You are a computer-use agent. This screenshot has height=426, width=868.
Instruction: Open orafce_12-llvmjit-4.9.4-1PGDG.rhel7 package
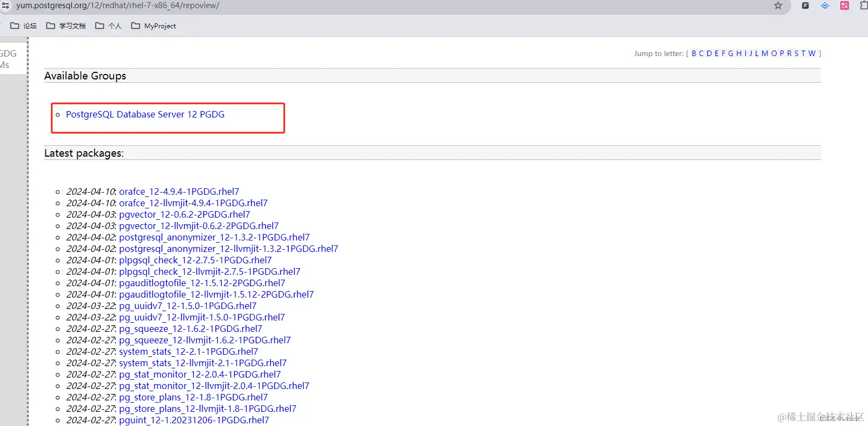[193, 203]
